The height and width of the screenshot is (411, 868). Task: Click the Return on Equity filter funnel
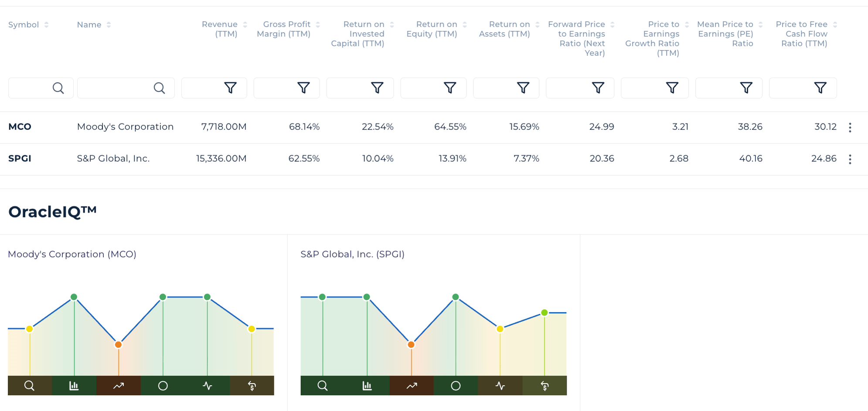tap(449, 88)
